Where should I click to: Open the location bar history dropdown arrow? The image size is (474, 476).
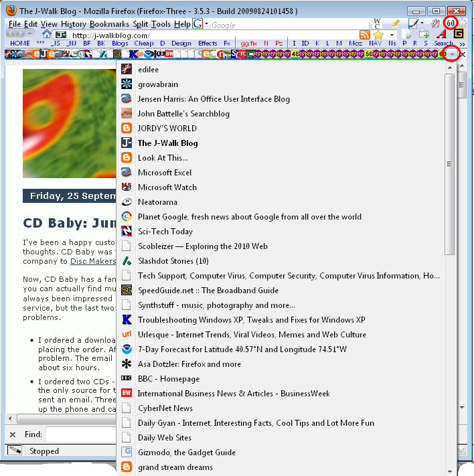coord(392,35)
